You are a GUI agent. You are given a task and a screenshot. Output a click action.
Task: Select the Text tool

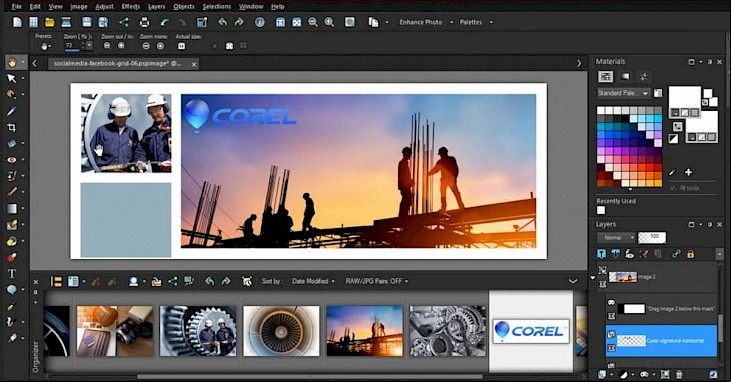tap(12, 274)
